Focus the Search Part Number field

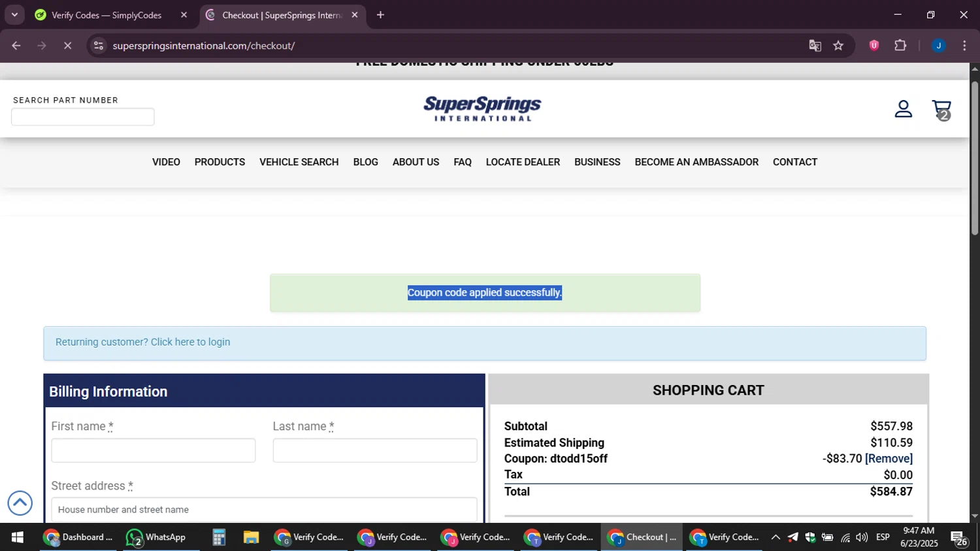click(x=83, y=117)
